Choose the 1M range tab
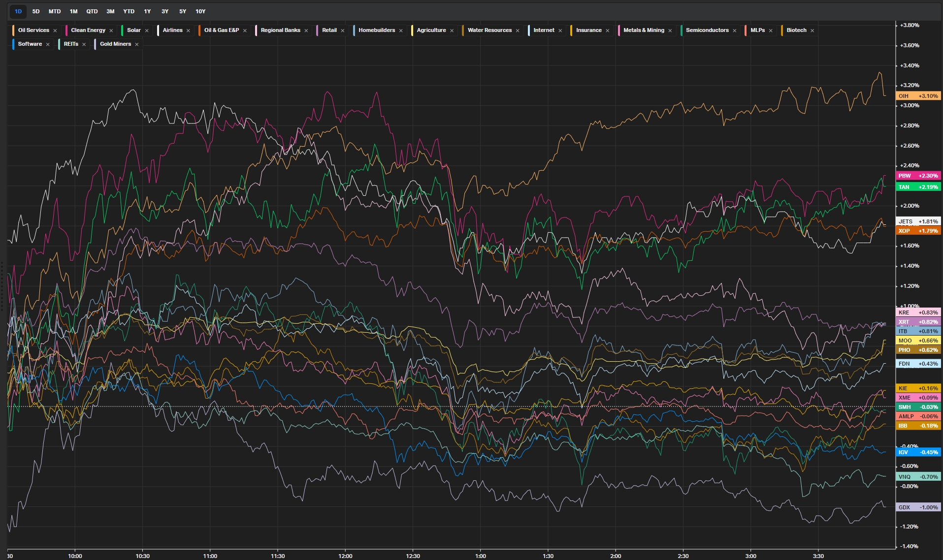 click(73, 11)
